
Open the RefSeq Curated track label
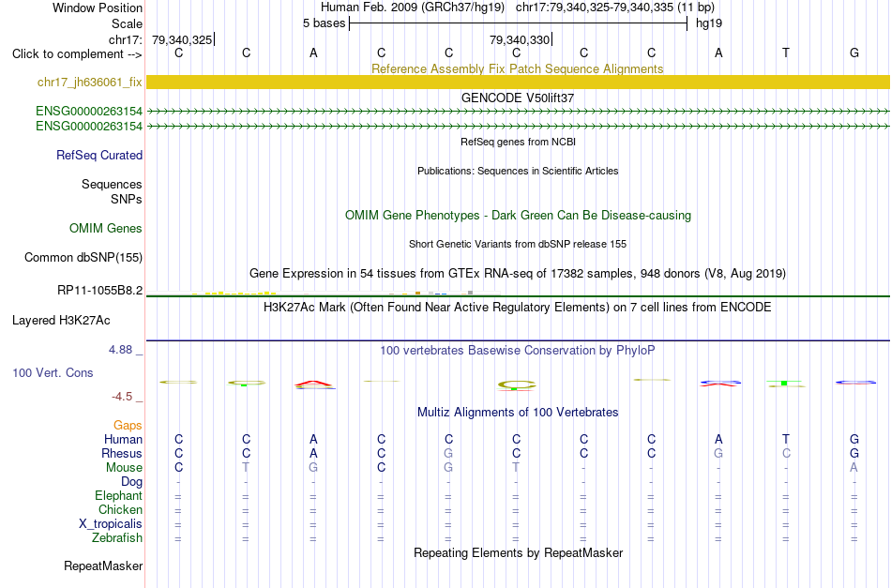tap(99, 155)
